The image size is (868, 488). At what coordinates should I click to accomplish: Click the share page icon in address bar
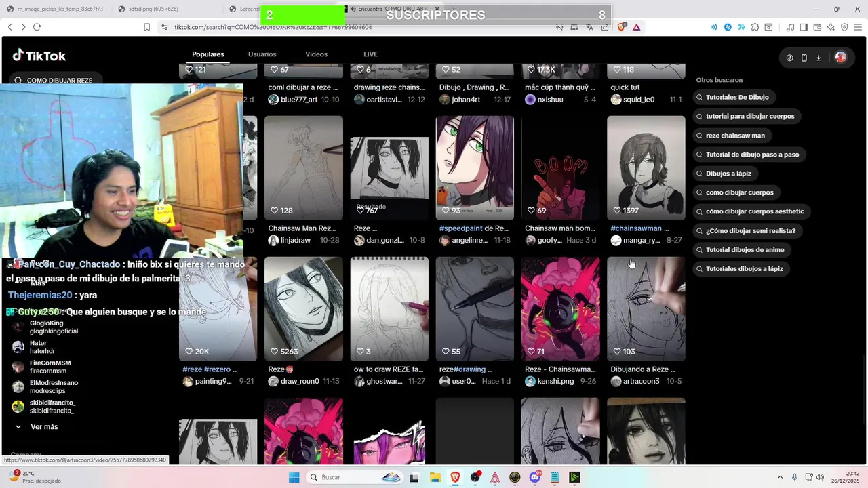click(x=604, y=27)
